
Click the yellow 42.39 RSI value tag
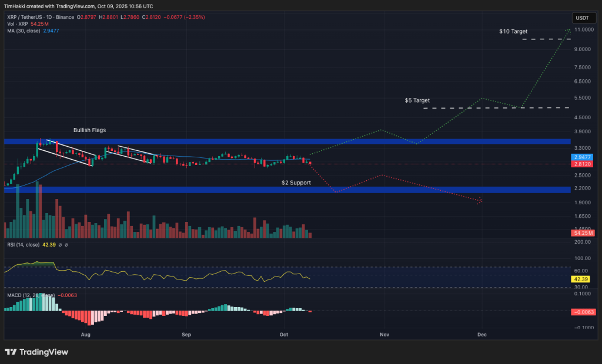581,280
